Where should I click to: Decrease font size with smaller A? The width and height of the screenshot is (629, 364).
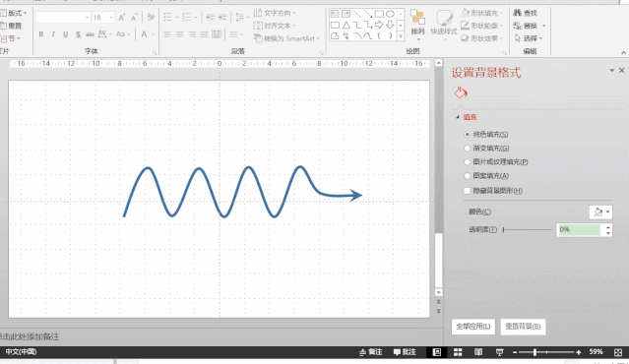[x=135, y=18]
